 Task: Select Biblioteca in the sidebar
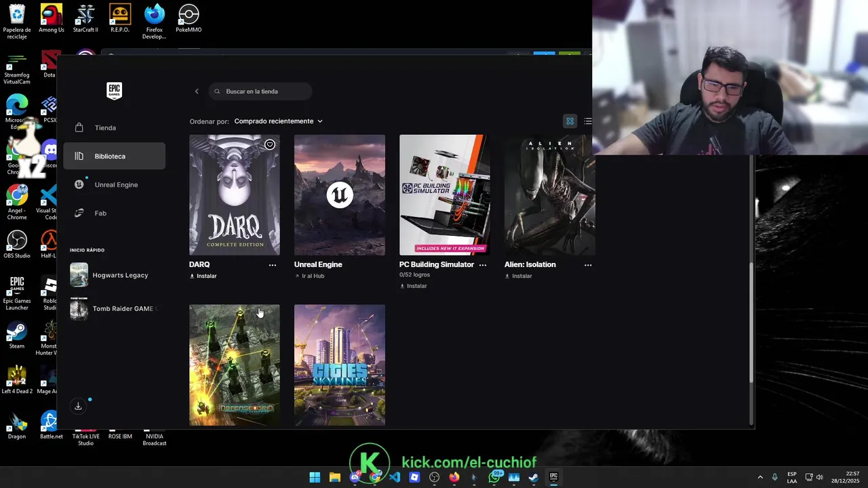[114, 156]
